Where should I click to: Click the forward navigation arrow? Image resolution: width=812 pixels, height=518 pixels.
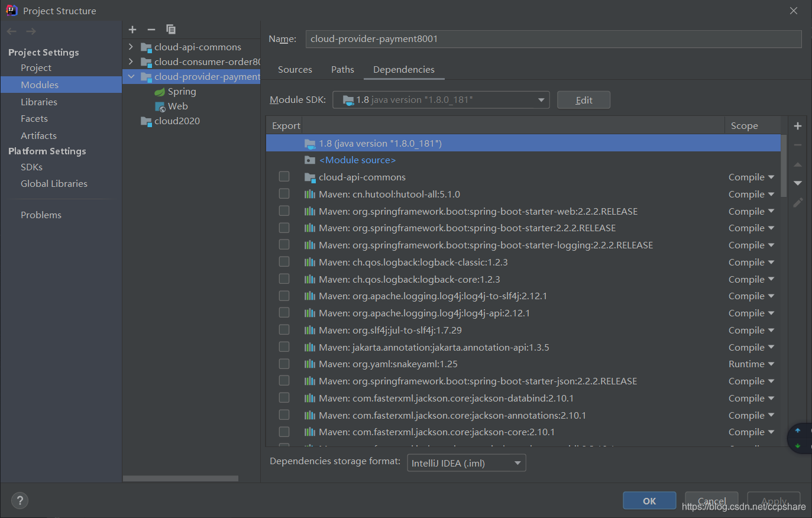(x=31, y=31)
